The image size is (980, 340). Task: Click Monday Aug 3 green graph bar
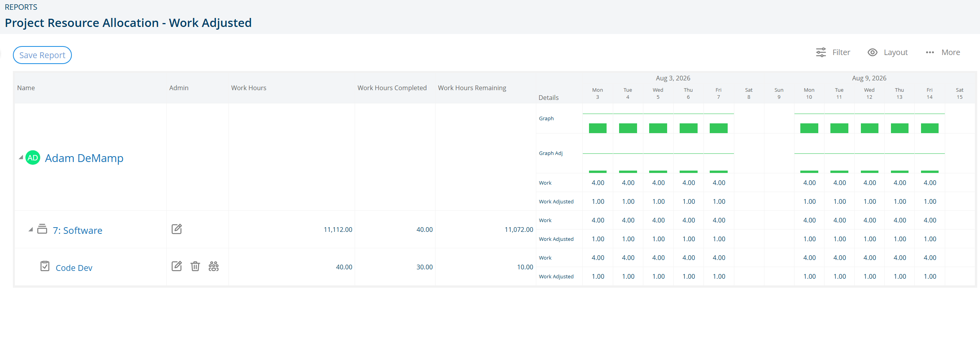point(598,128)
